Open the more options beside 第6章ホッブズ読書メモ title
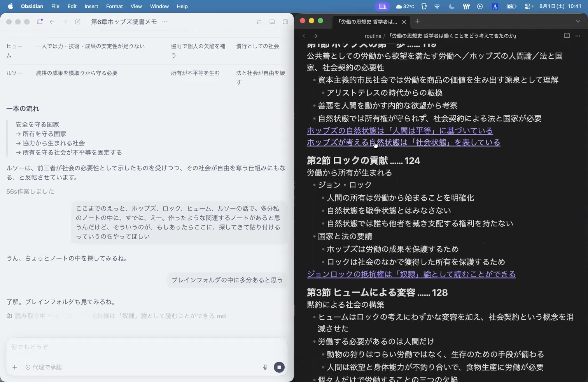The height and width of the screenshot is (382, 588). (165, 22)
